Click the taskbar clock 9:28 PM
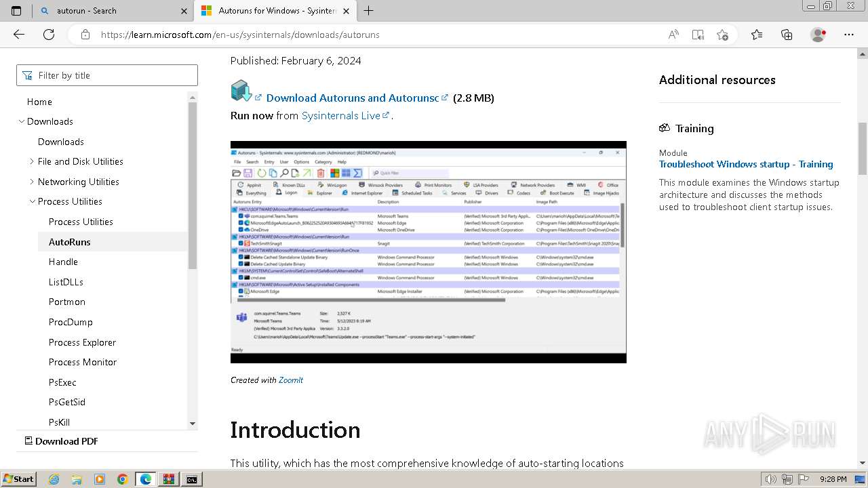Screen dimensions: 868x488 point(833,479)
